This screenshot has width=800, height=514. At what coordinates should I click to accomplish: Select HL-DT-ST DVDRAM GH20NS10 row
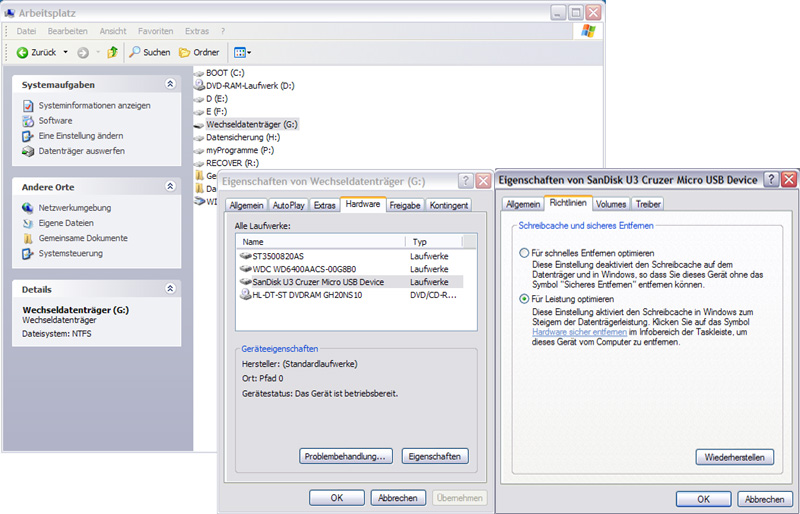tap(351, 295)
